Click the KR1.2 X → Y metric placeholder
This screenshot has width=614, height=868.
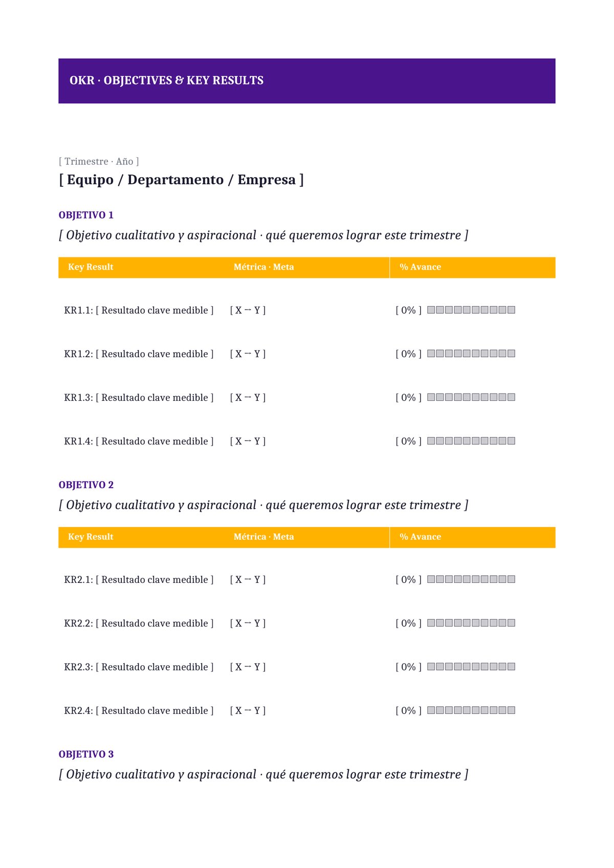(x=248, y=354)
